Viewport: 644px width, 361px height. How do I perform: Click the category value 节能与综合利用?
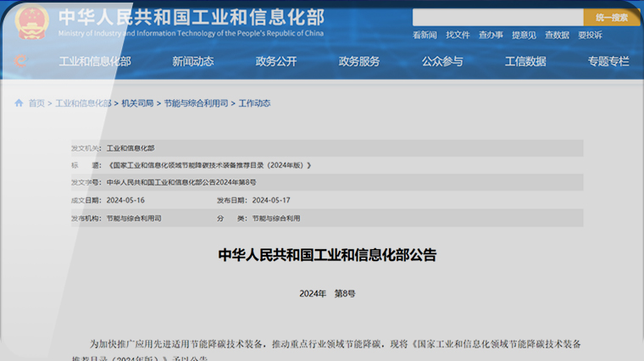coord(276,219)
